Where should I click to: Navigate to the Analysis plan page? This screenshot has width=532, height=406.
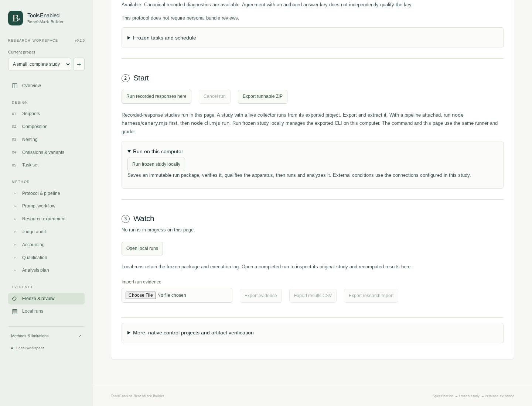(x=35, y=270)
